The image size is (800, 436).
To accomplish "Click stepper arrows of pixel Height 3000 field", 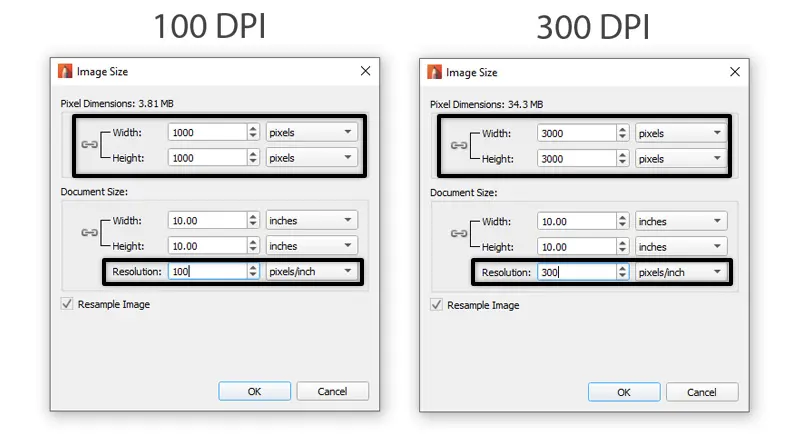I will (622, 159).
